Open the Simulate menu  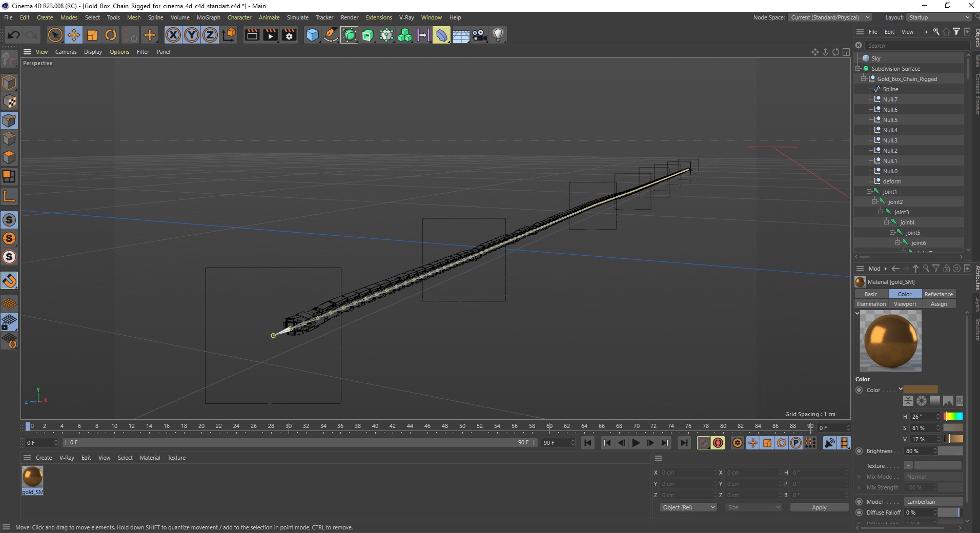coord(297,17)
